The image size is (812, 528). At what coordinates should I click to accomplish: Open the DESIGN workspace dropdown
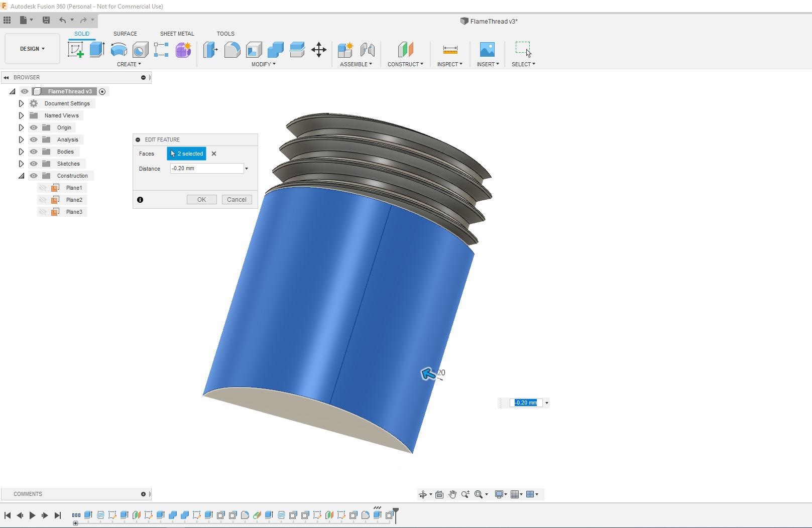32,49
